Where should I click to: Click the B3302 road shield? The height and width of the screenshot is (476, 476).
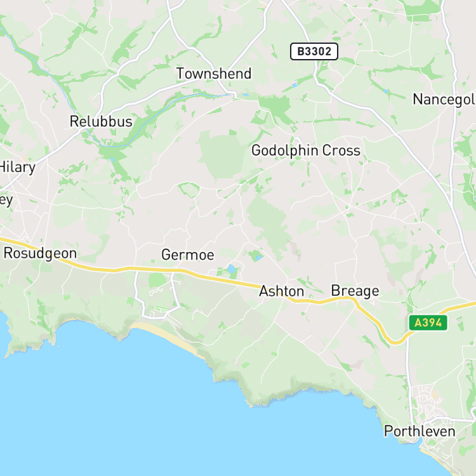click(314, 51)
